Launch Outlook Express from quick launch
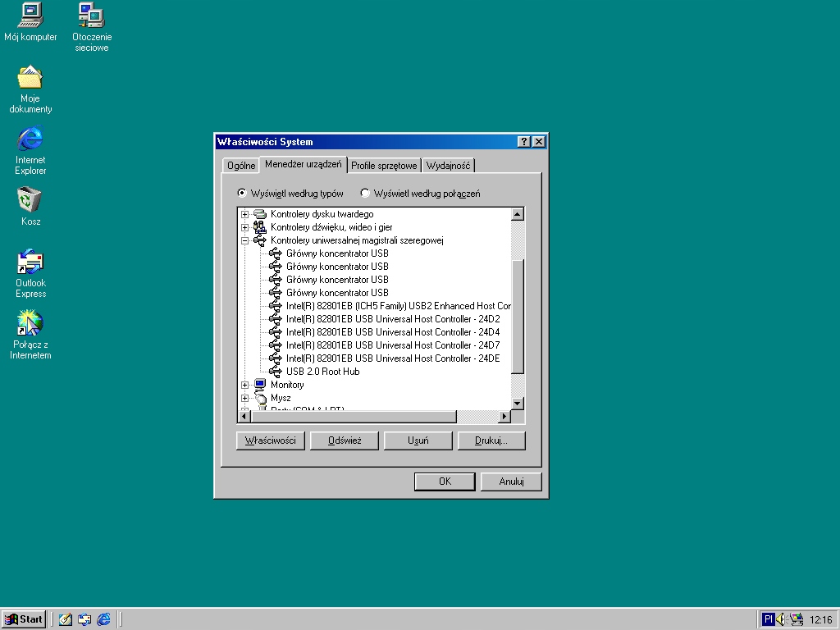This screenshot has height=630, width=840. [x=84, y=619]
